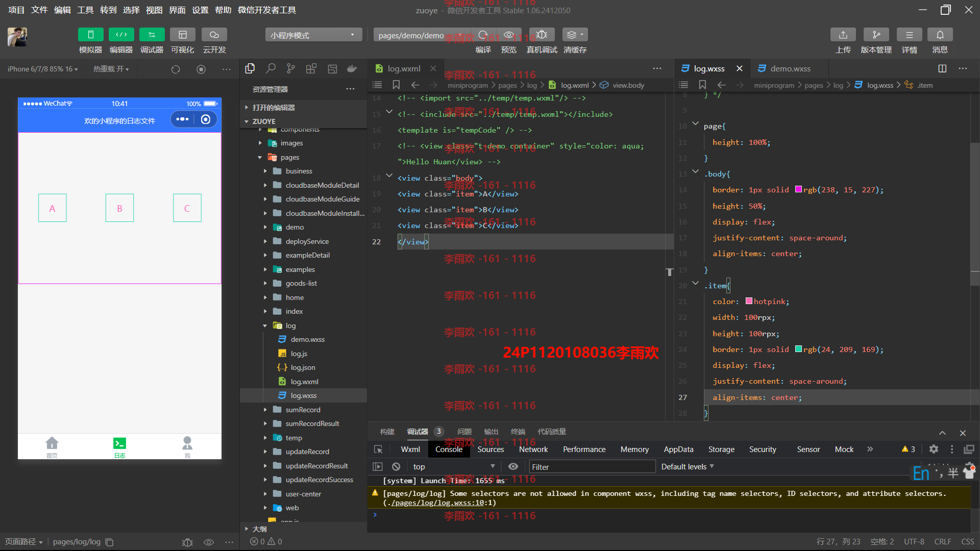Switch to the 问题 panel tab

click(464, 432)
